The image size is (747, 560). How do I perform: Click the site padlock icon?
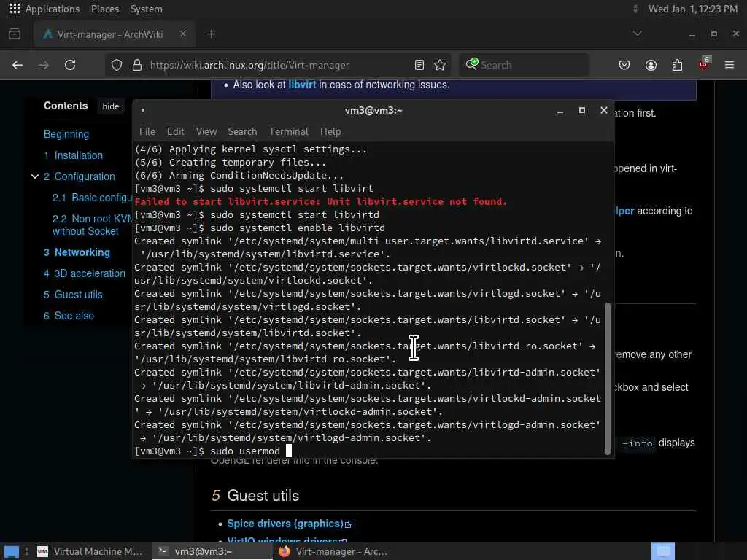pos(137,65)
